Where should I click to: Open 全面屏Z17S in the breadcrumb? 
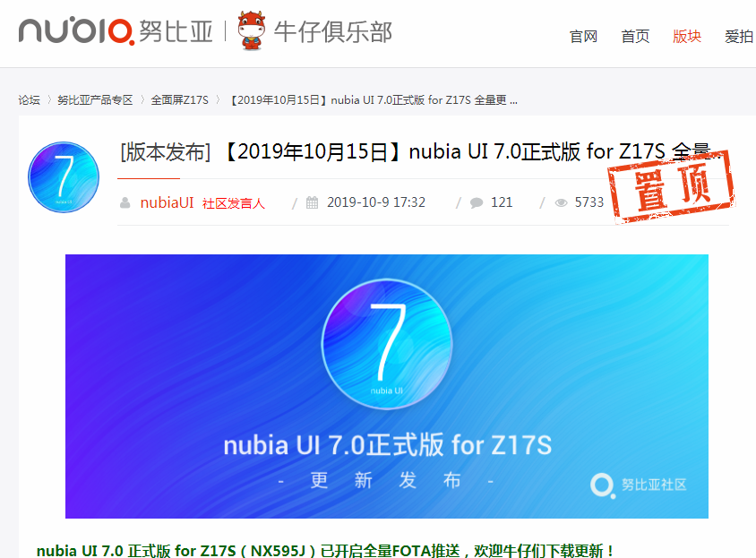[179, 99]
